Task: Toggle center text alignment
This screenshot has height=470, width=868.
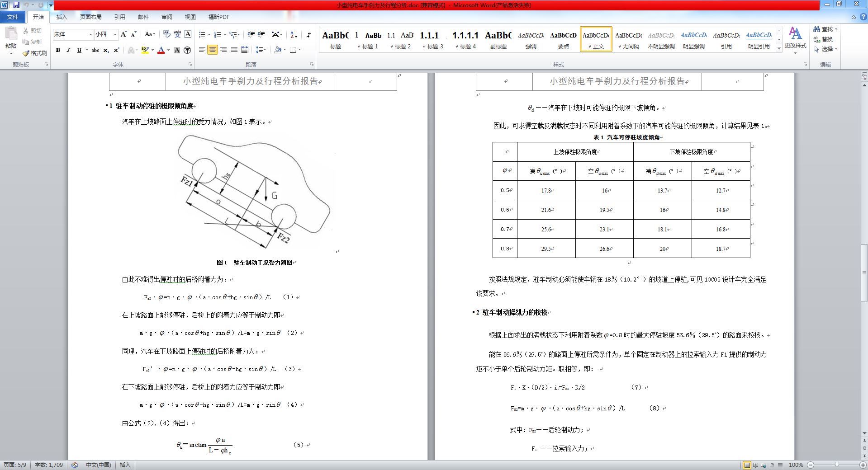Action: point(213,50)
